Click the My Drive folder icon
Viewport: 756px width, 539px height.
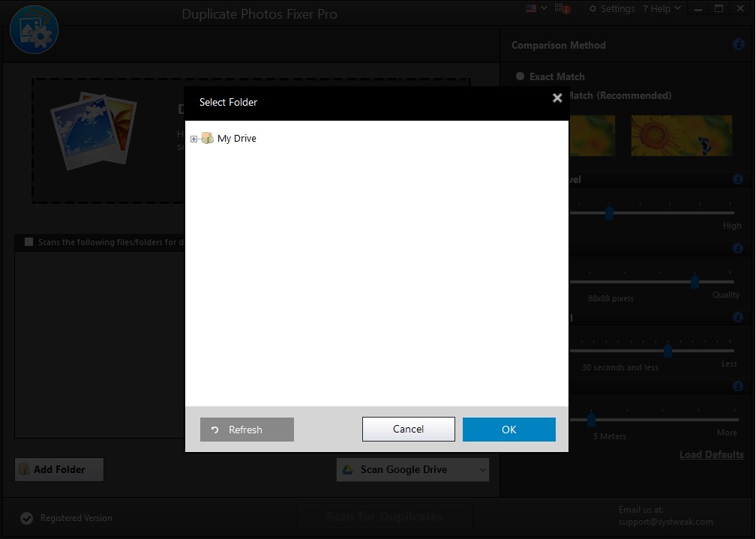pyautogui.click(x=207, y=138)
